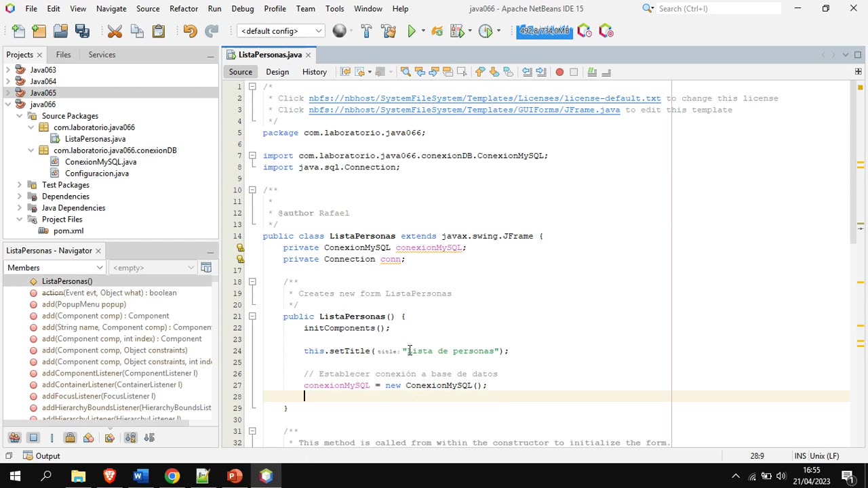Toggle Show Inherited Members in Navigator

coord(14,438)
